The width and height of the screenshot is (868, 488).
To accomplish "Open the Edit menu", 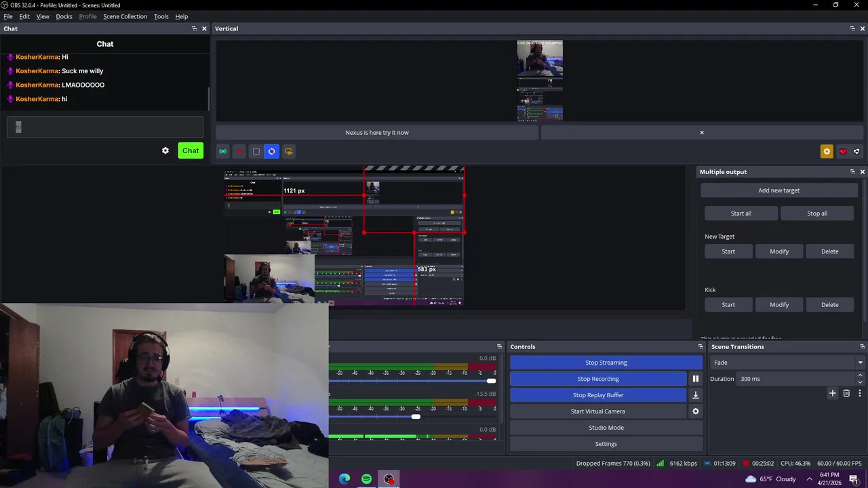I will tap(24, 16).
